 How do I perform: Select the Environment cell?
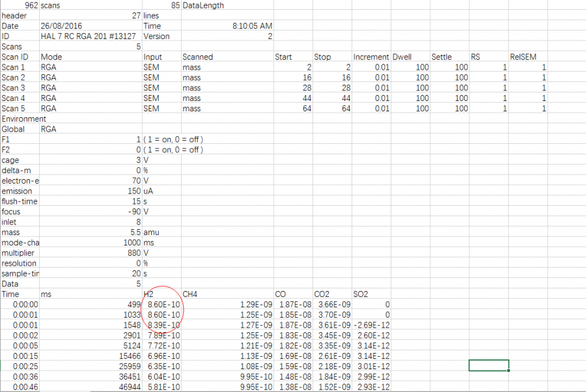click(x=24, y=119)
